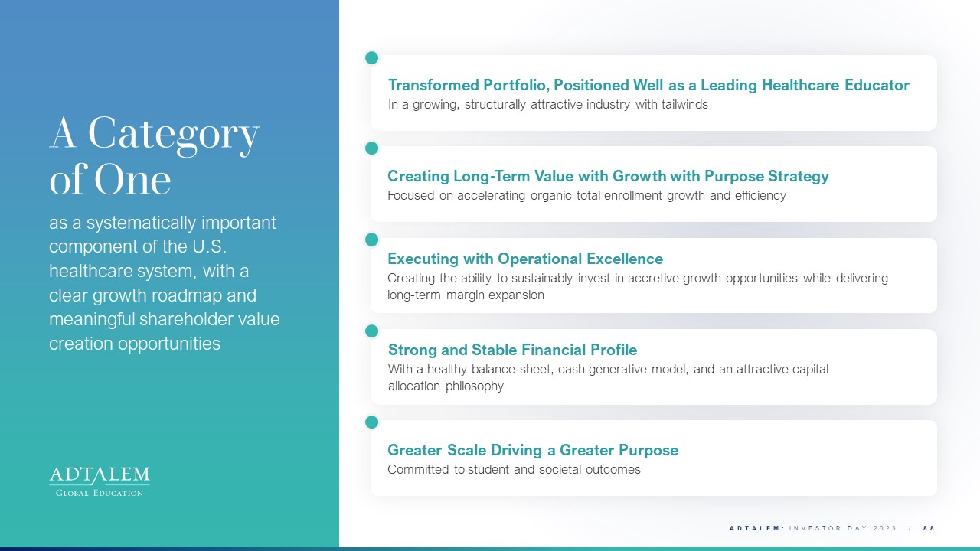Click 'Strong and Stable Financial Profile' heading
The image size is (980, 551).
512,350
